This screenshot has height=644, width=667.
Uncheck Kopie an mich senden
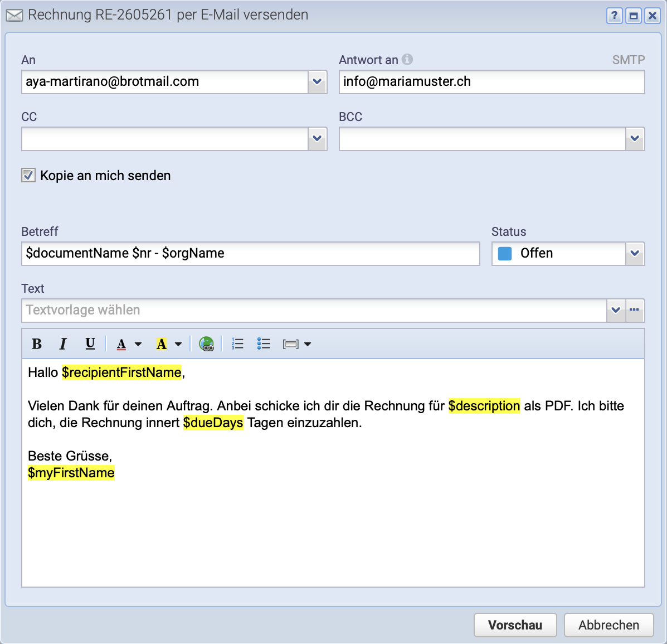[28, 176]
